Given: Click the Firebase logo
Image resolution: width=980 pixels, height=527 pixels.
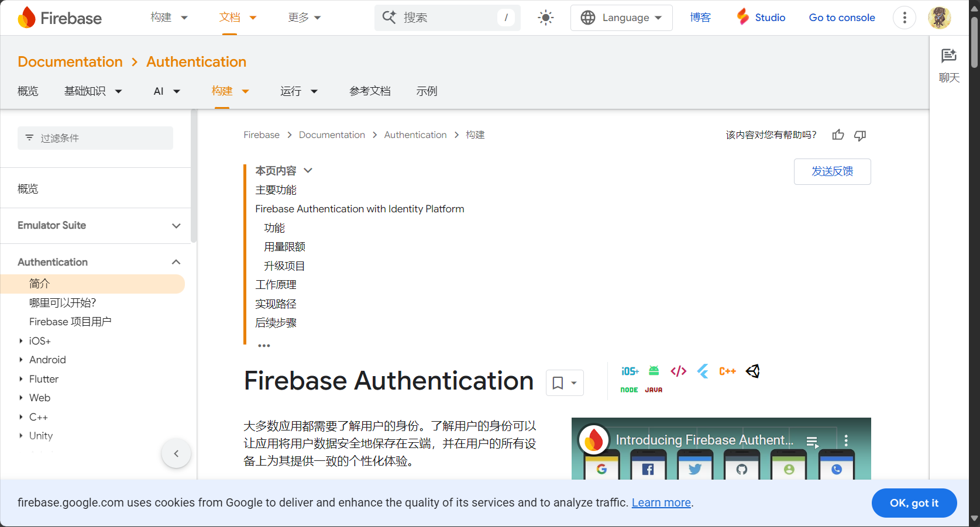Looking at the screenshot, I should coord(60,18).
